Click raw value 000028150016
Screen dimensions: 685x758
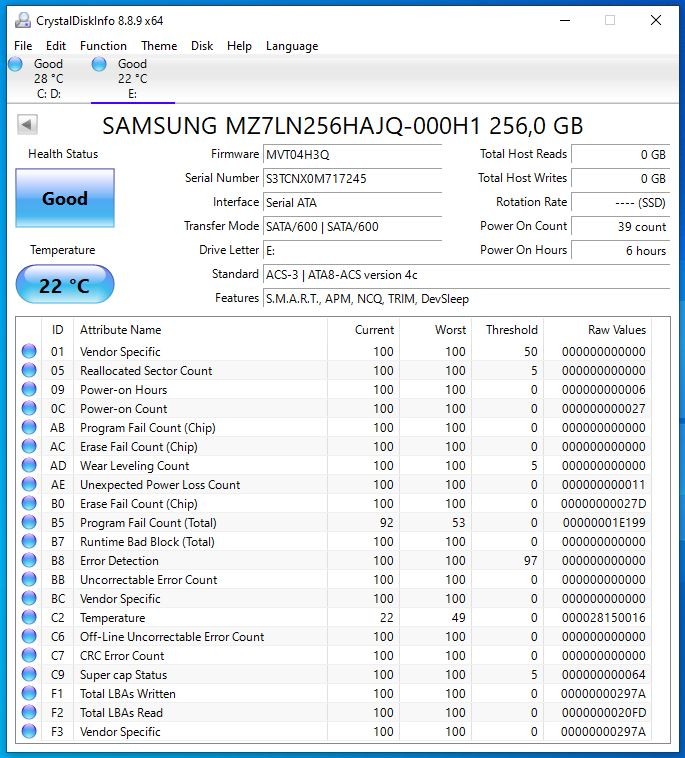[603, 618]
